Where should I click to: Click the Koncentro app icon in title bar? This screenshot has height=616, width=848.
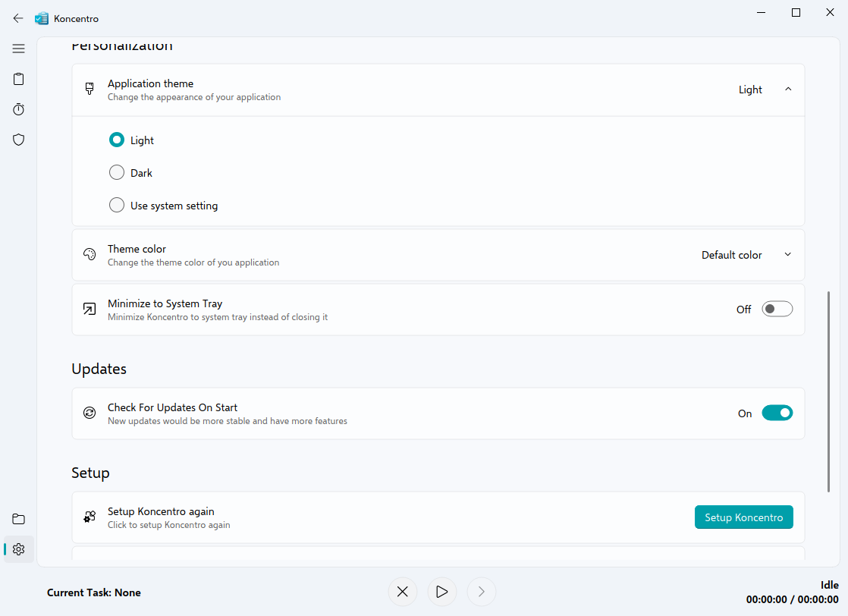(42, 18)
